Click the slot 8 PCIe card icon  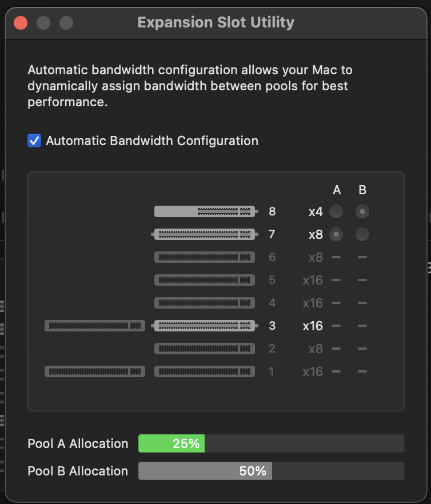pos(206,211)
